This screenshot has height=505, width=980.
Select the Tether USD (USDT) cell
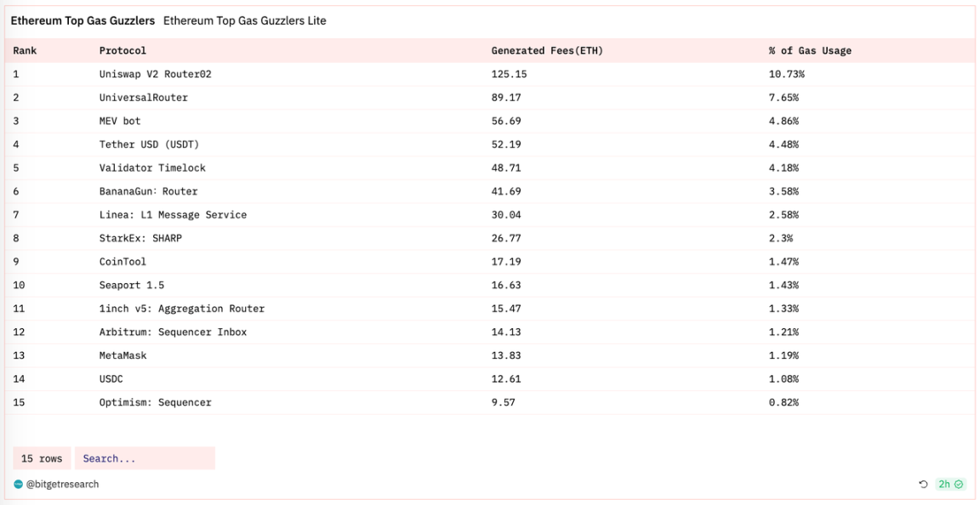149,145
